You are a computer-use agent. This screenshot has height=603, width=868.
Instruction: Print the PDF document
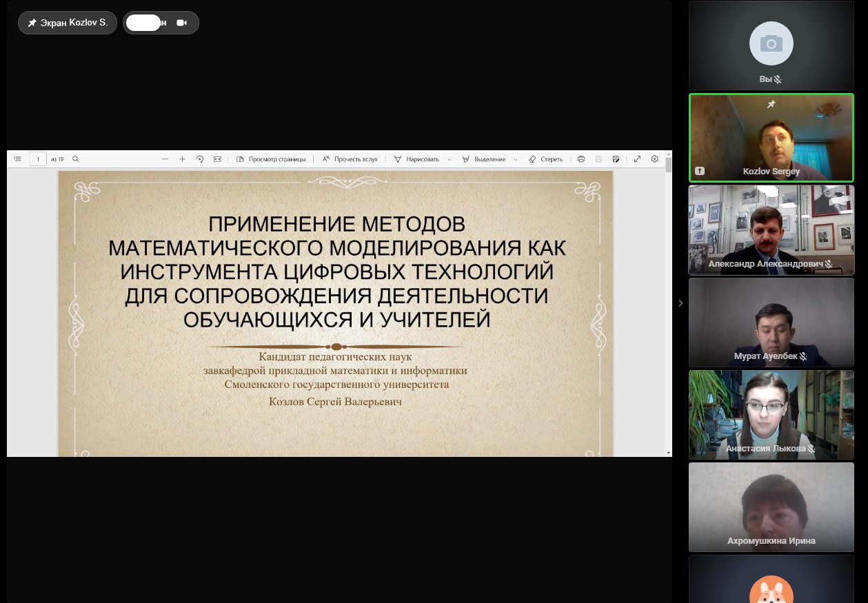[581, 159]
